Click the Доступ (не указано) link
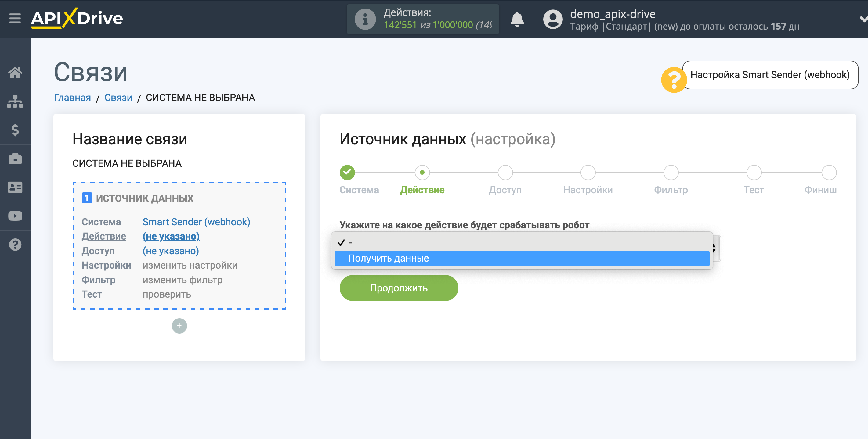This screenshot has height=439, width=868. 171,251
